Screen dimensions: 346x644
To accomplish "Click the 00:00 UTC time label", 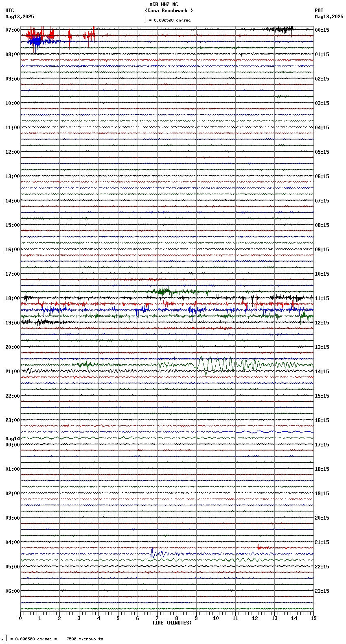I will [x=13, y=445].
